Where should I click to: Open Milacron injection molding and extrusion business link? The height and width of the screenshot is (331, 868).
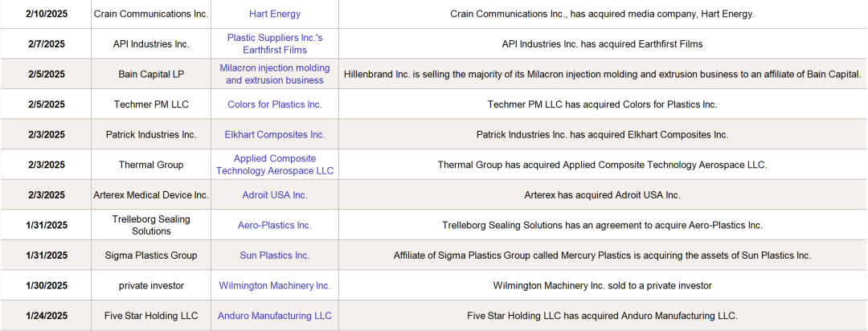(x=275, y=74)
